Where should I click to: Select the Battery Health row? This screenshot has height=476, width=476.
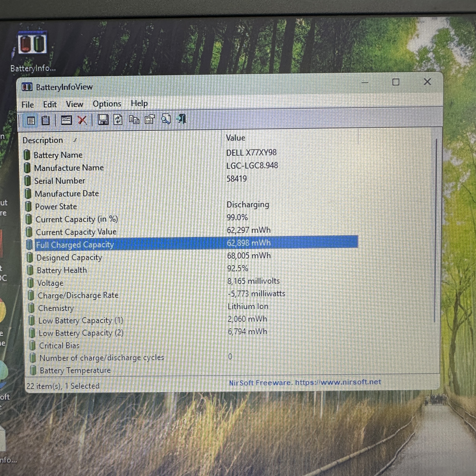[x=62, y=270]
